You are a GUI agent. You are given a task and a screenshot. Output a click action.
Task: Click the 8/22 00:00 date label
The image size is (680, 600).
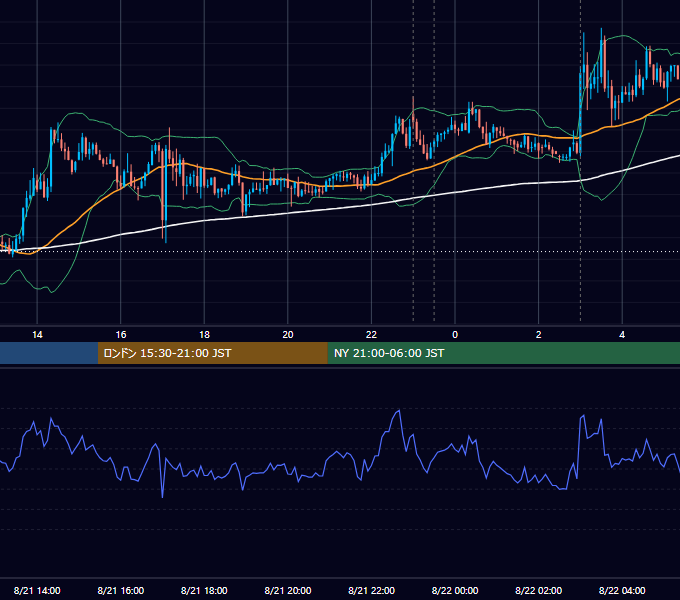click(x=455, y=590)
